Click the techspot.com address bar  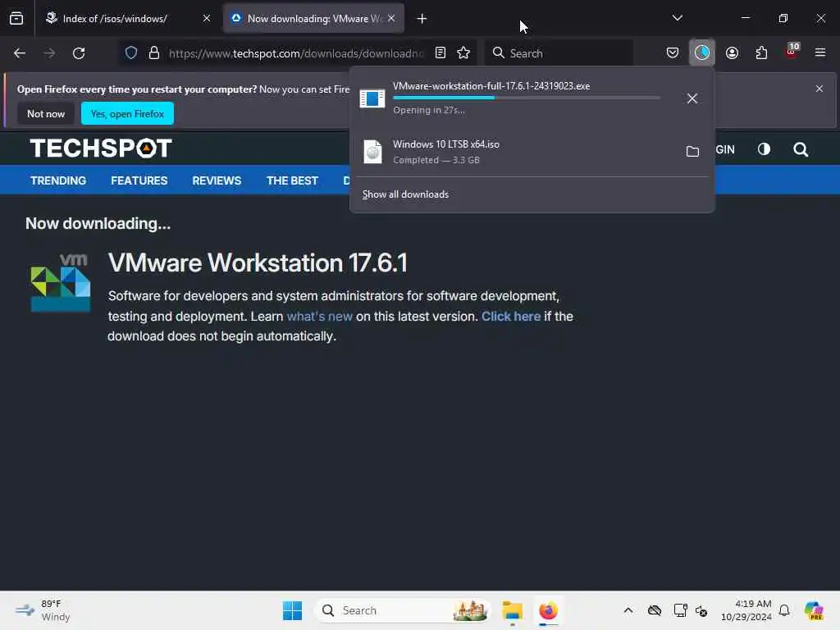click(296, 53)
